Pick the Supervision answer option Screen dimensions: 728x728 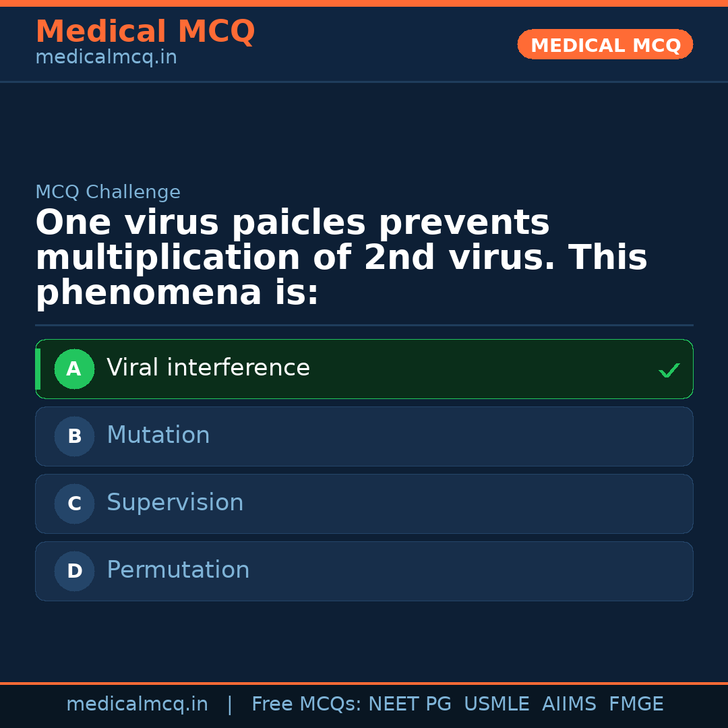(175, 503)
